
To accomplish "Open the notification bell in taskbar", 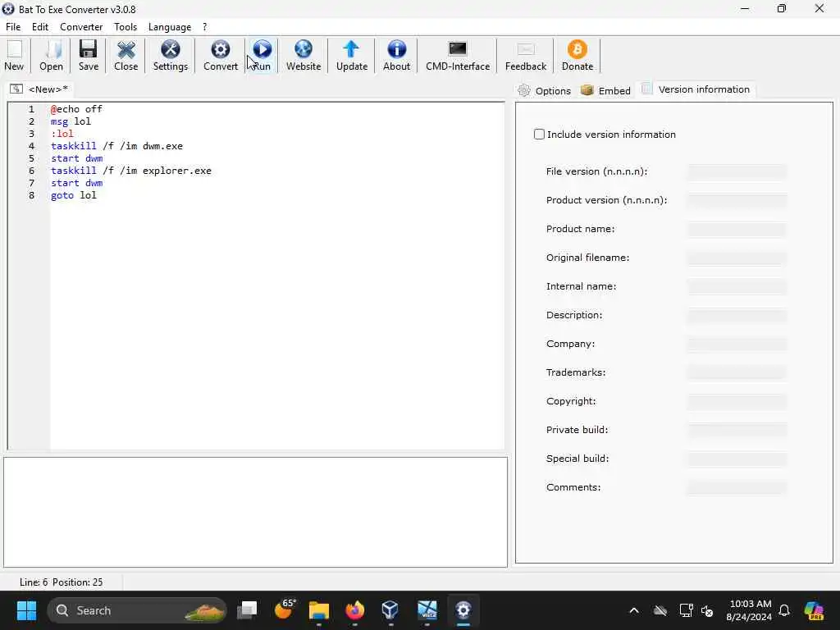I will click(x=784, y=610).
